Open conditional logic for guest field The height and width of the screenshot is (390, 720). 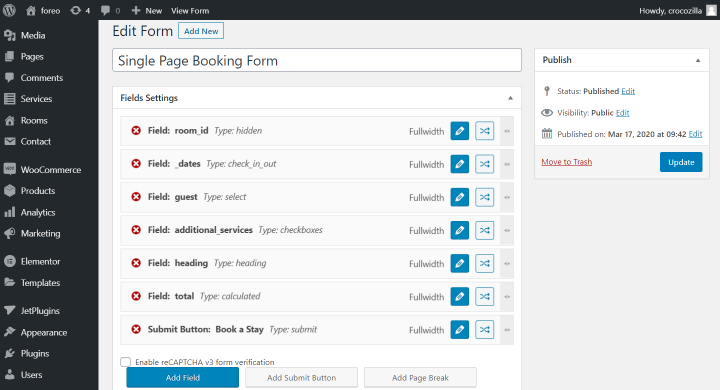click(484, 197)
